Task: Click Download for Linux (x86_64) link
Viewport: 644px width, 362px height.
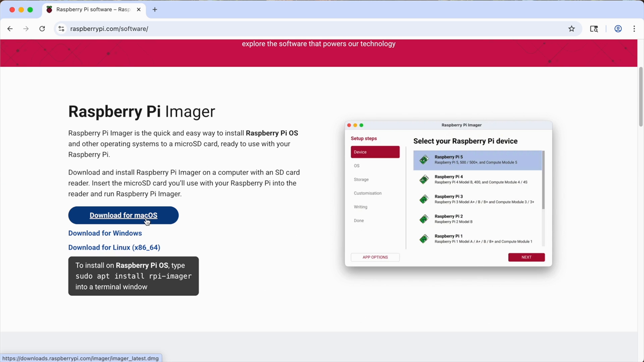Action: click(x=114, y=247)
